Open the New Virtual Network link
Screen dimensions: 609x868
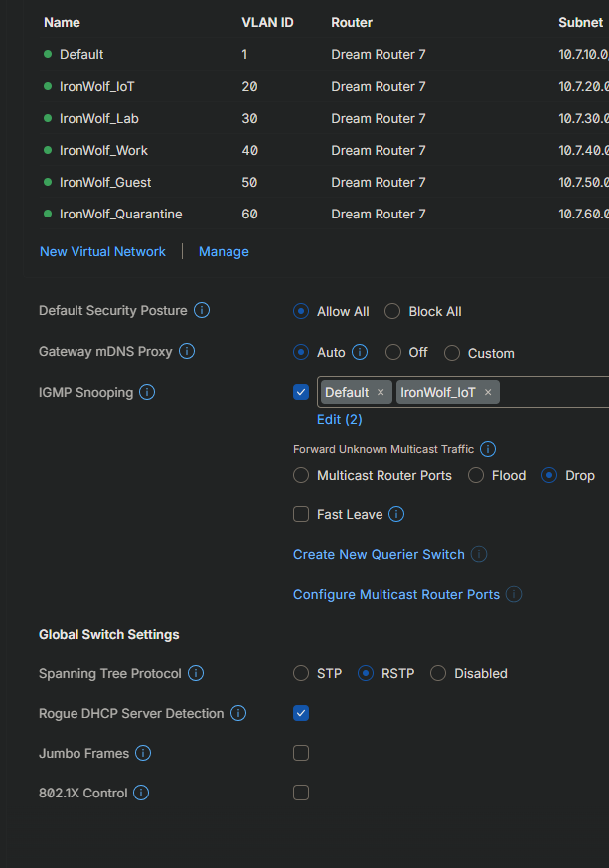[x=102, y=251]
